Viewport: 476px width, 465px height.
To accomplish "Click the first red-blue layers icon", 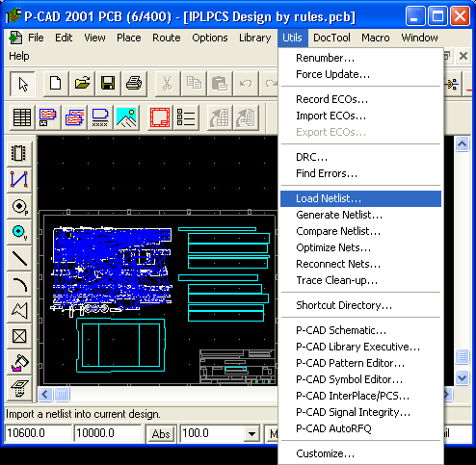I will 48,117.
